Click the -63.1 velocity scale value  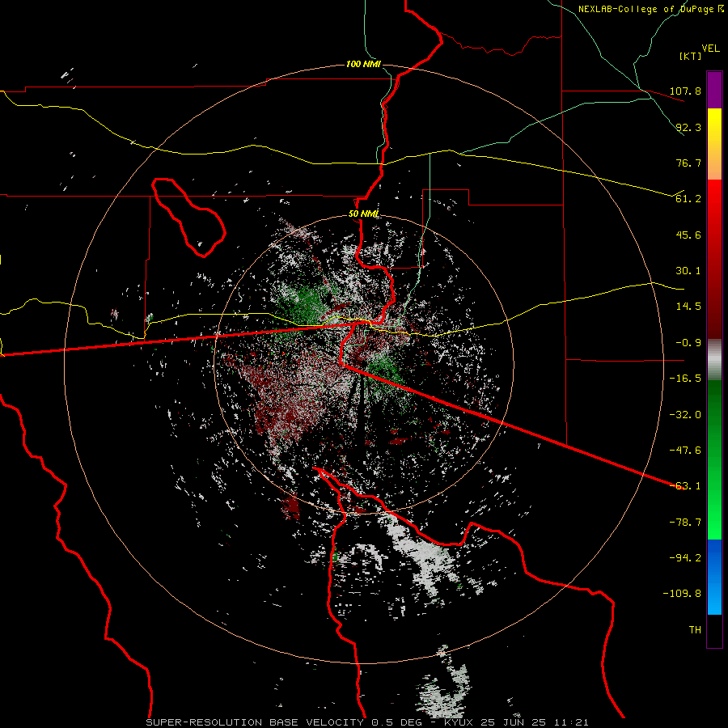coord(685,486)
